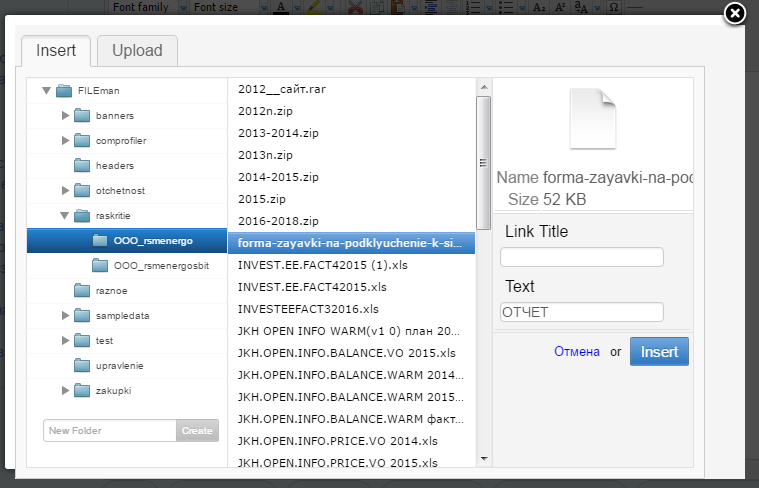Select file INVEST.EE.FACT42015 (1).xls
The image size is (759, 488).
point(351,265)
